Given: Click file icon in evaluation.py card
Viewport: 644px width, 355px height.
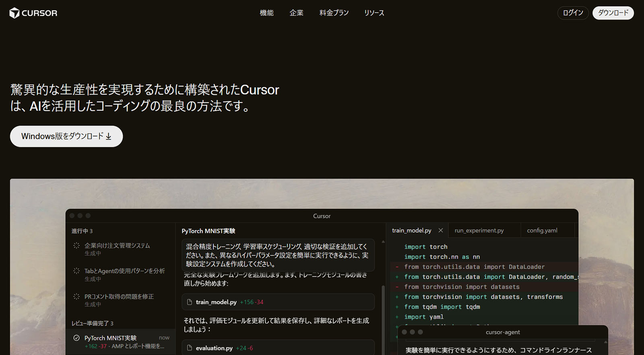Looking at the screenshot, I should click(190, 348).
